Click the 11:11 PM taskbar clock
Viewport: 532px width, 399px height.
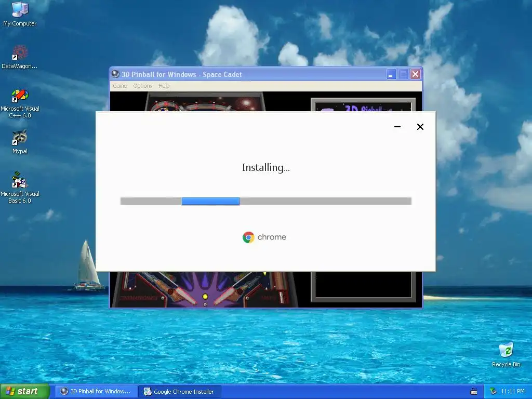tap(512, 392)
